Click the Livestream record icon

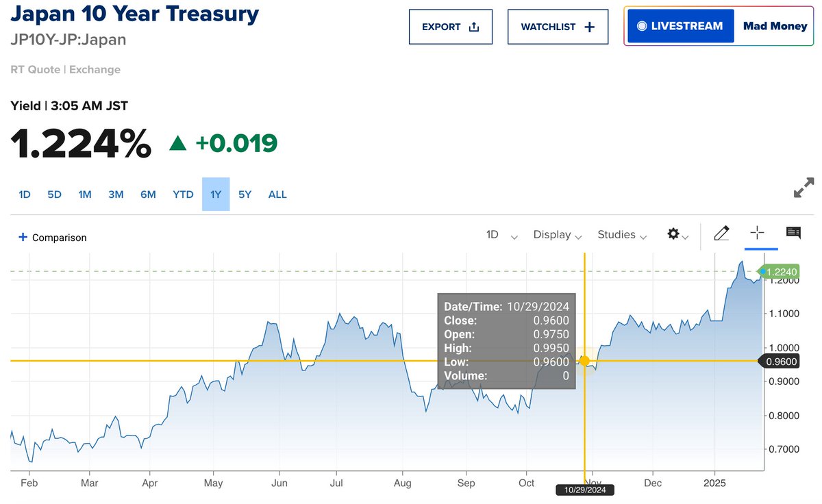(642, 26)
